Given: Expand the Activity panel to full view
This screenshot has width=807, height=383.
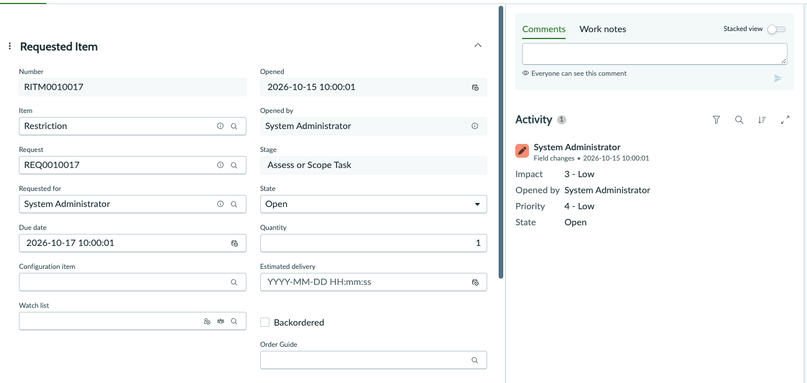Looking at the screenshot, I should coord(785,120).
